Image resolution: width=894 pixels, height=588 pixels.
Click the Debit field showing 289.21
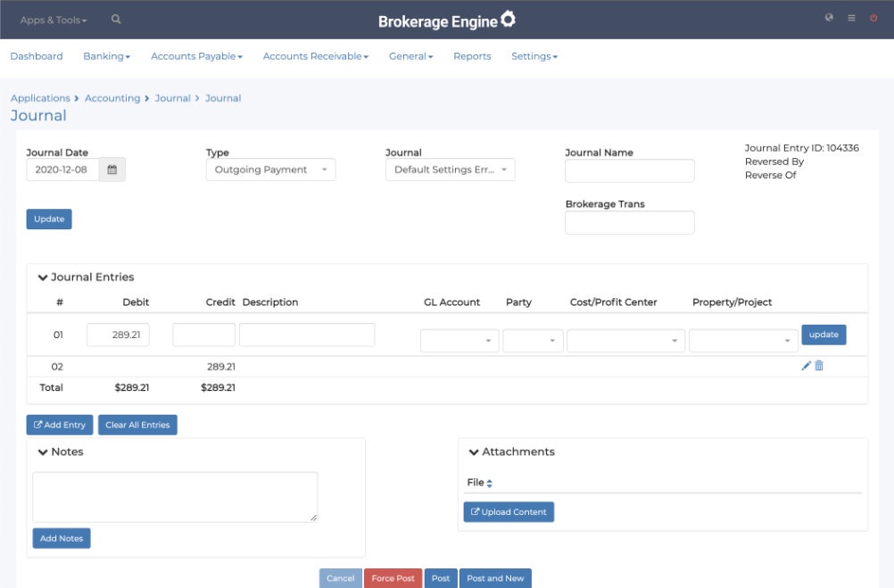(x=118, y=335)
